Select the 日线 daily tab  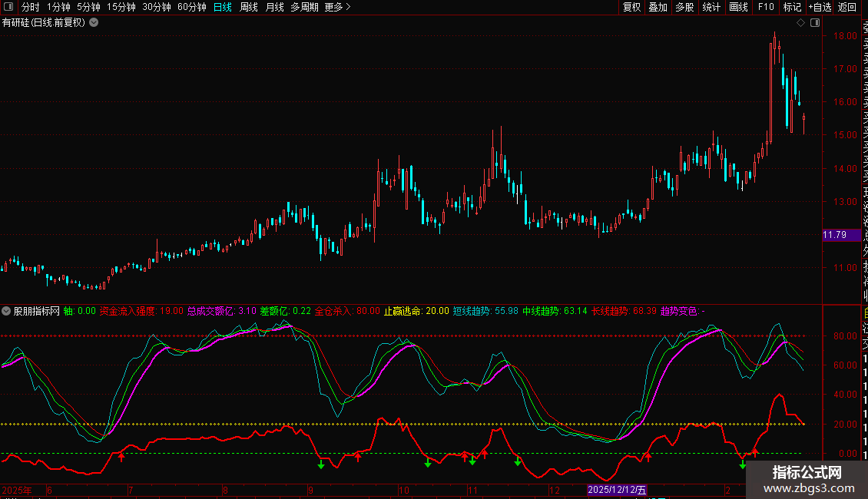[223, 7]
